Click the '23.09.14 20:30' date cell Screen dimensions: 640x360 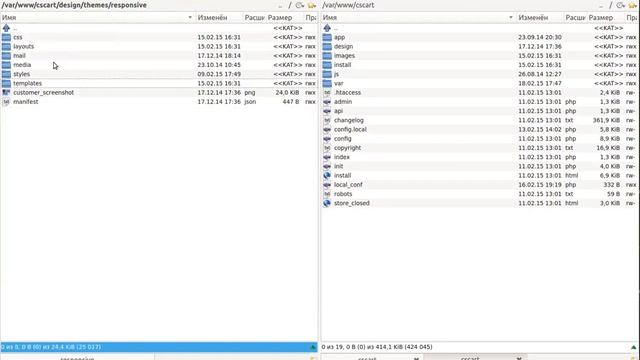[x=540, y=37]
